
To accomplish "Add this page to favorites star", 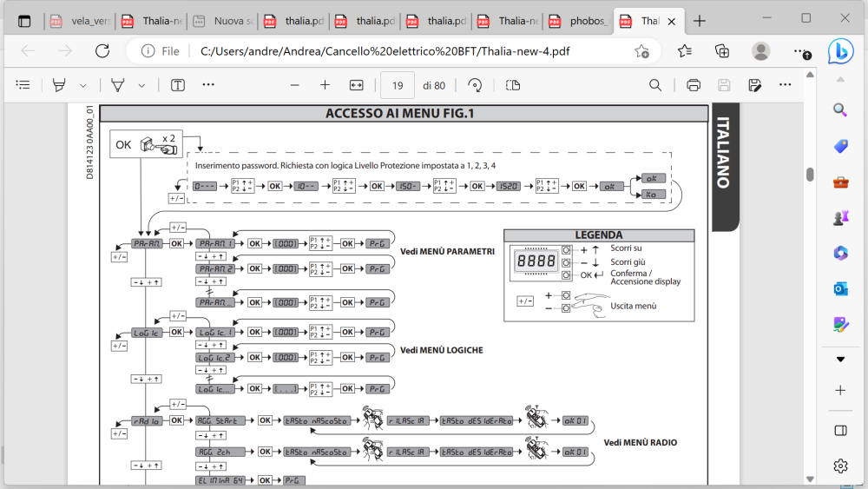I will tap(641, 51).
